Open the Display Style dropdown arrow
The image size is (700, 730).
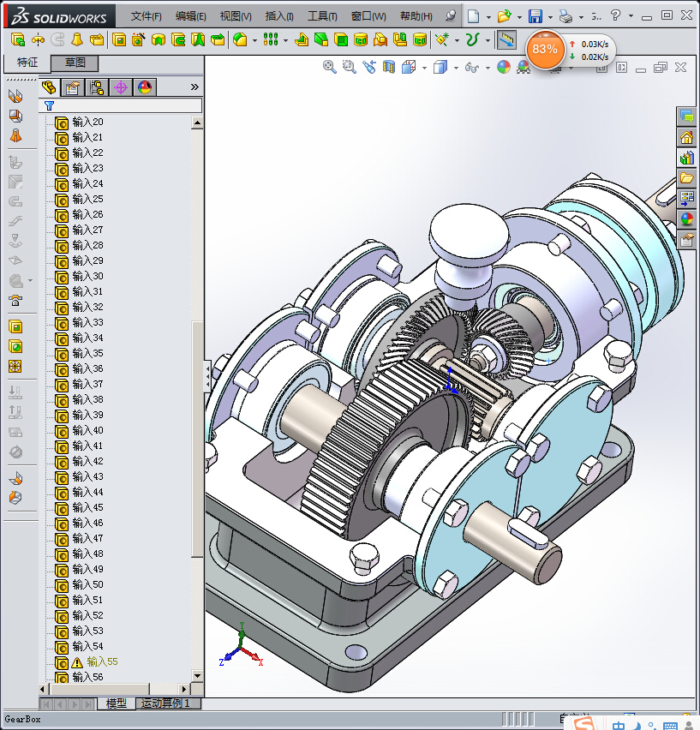click(456, 68)
